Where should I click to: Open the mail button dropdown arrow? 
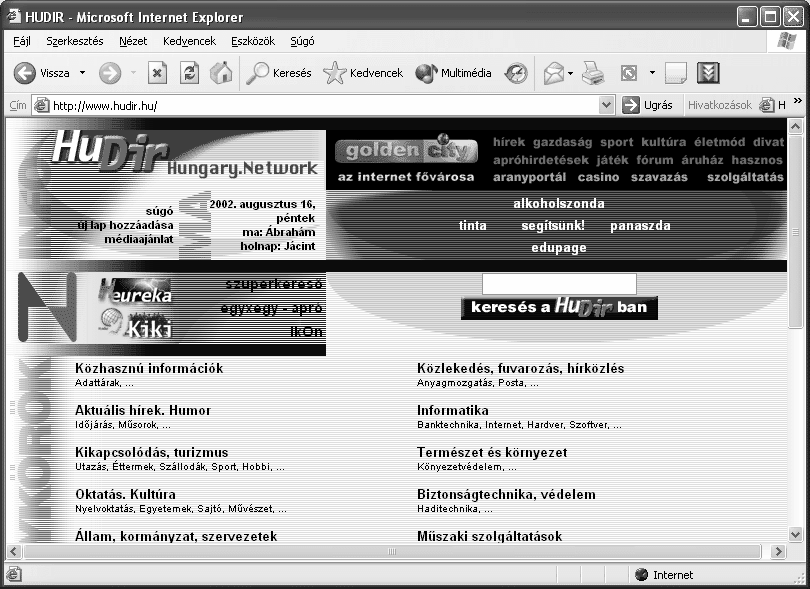[570, 73]
